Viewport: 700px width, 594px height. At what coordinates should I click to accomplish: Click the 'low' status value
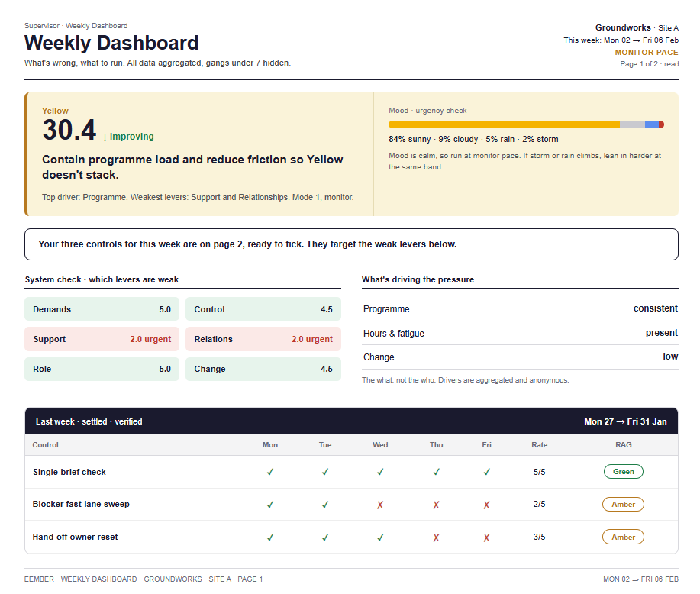coord(670,357)
